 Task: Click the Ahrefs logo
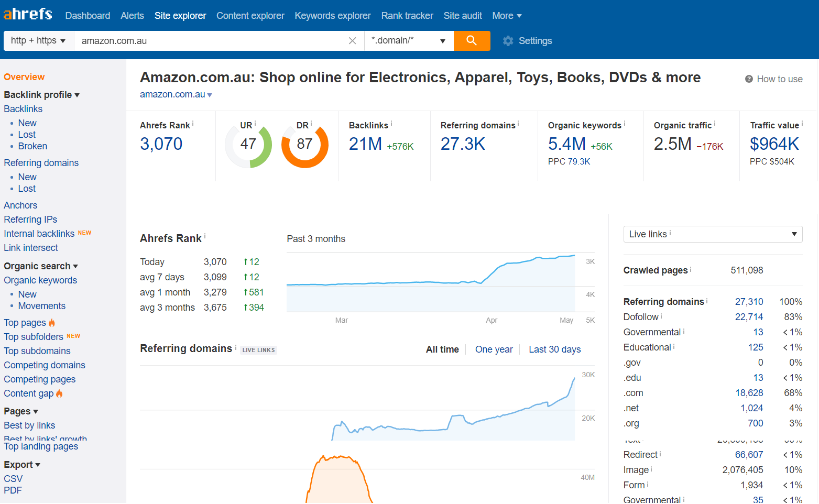(28, 14)
